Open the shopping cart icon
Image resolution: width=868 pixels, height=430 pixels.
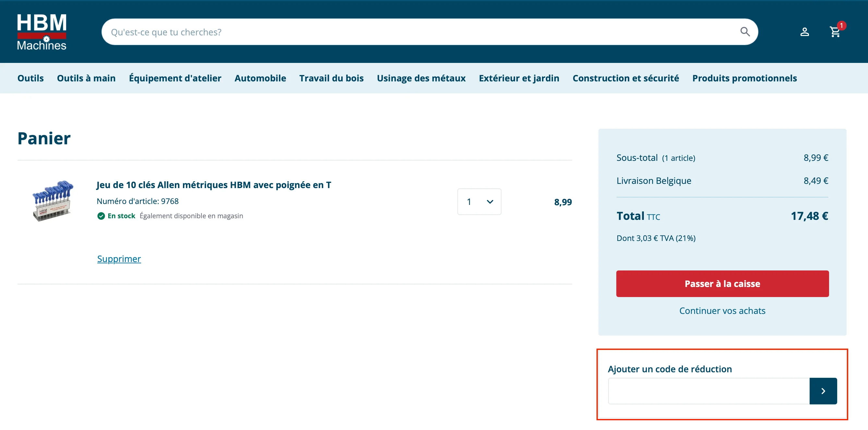point(835,32)
